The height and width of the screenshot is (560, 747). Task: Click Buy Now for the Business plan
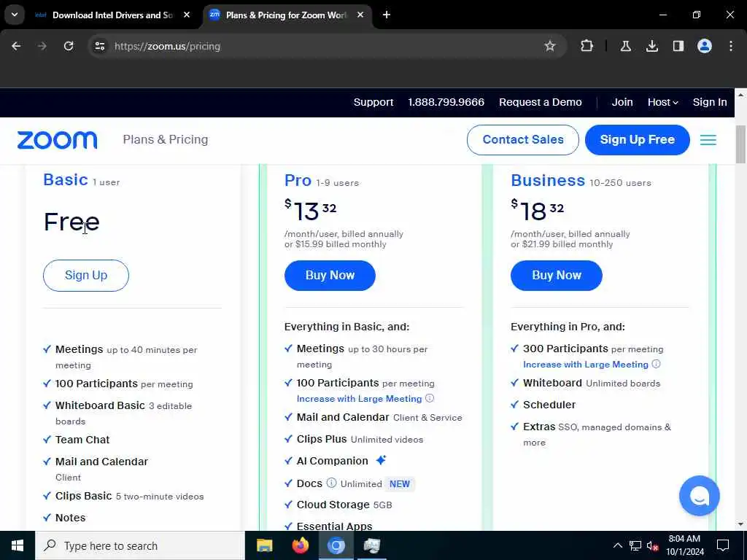[x=556, y=275]
